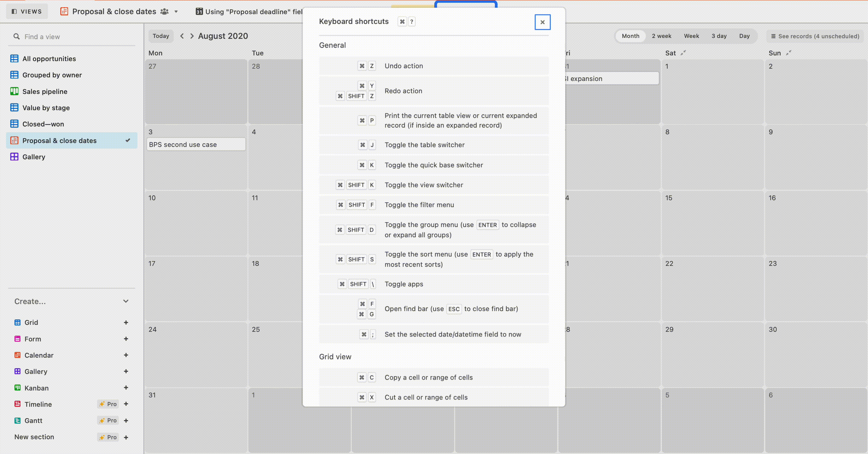Image resolution: width=868 pixels, height=454 pixels.
Task: Click the calendar icon beside the view name
Action: 64,11
